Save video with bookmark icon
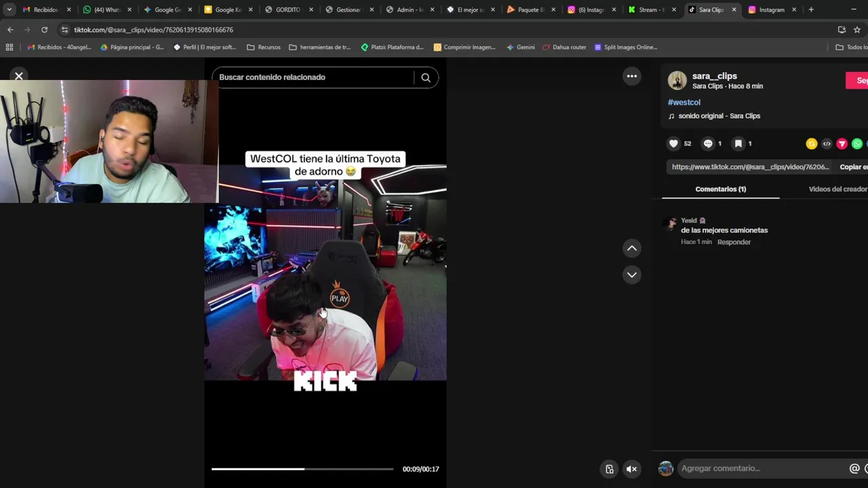The width and height of the screenshot is (868, 488). pyautogui.click(x=738, y=144)
